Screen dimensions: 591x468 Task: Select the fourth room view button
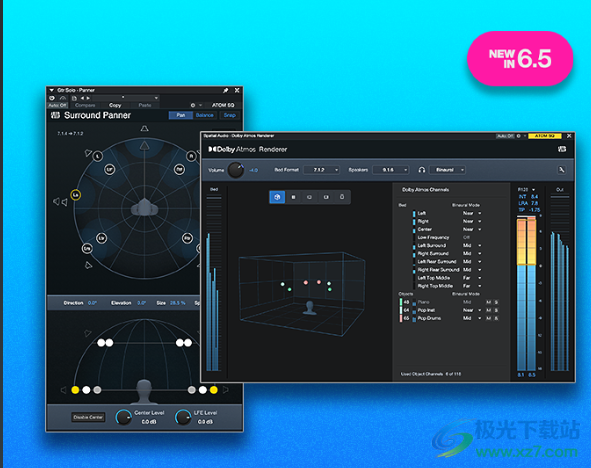coord(326,197)
